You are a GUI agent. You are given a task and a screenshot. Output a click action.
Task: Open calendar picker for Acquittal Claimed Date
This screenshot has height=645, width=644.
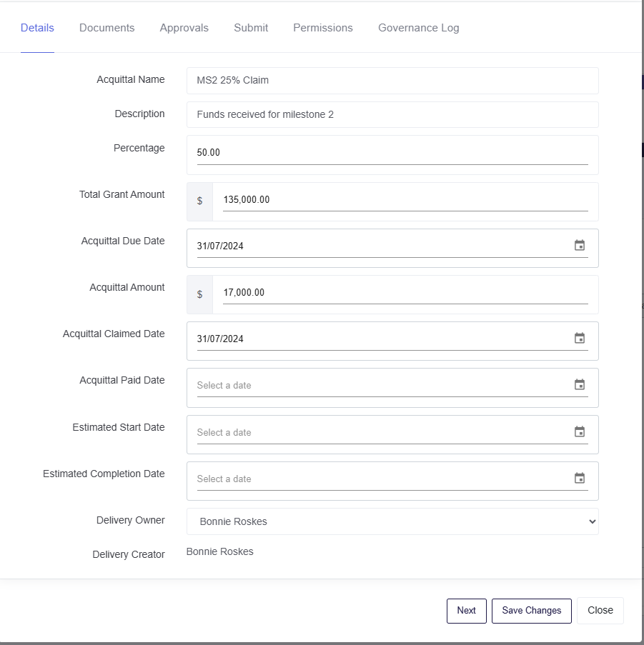pyautogui.click(x=580, y=339)
